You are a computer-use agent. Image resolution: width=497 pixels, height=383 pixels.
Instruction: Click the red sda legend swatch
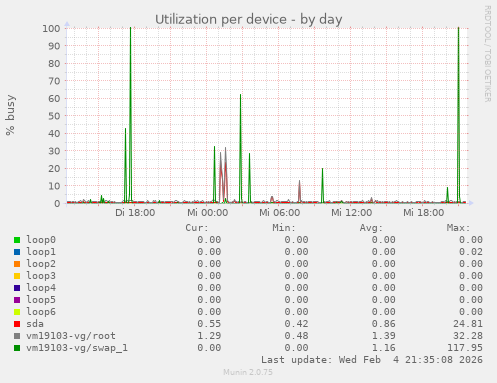pyautogui.click(x=17, y=324)
